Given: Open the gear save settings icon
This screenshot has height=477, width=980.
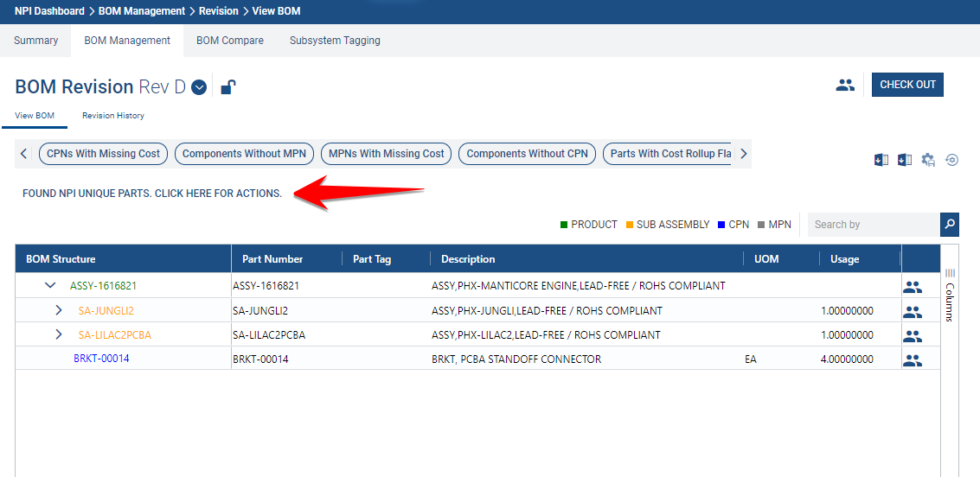Looking at the screenshot, I should pos(928,160).
